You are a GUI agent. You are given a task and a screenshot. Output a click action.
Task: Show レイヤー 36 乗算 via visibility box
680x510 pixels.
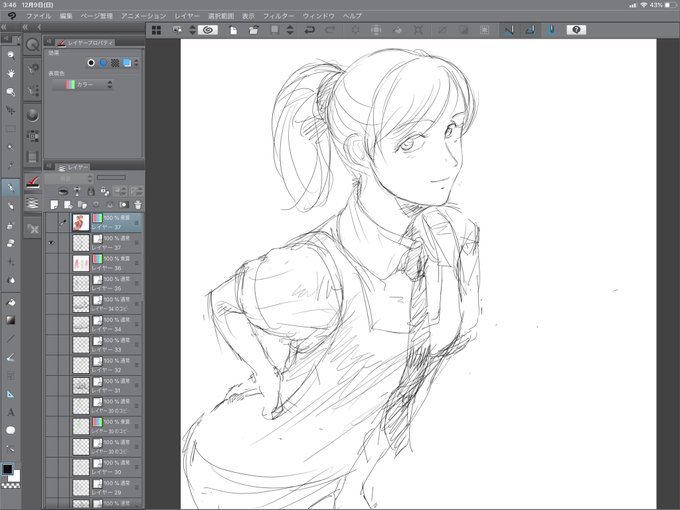52,263
